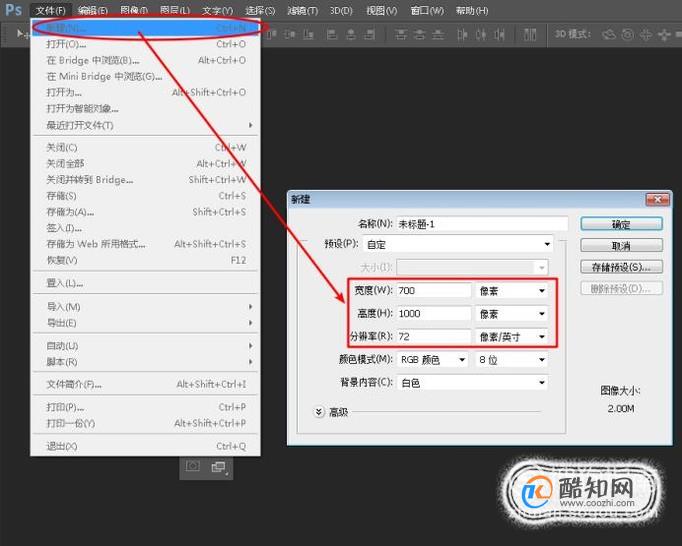Click the 名称(N) field with 未标题-1

pyautogui.click(x=482, y=224)
